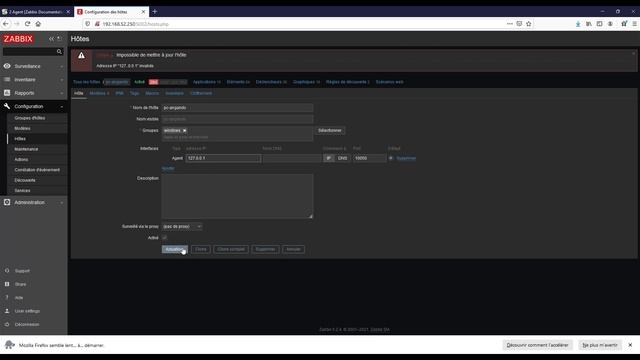Open Groupes d'hôtes in Configuration menu
Viewport: 640px width, 360px height.
pos(30,118)
